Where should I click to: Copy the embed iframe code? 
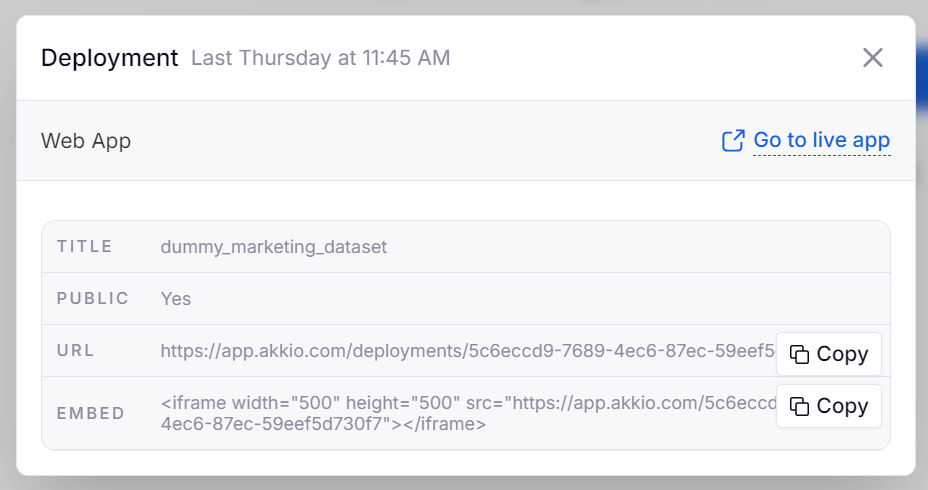pyautogui.click(x=829, y=406)
